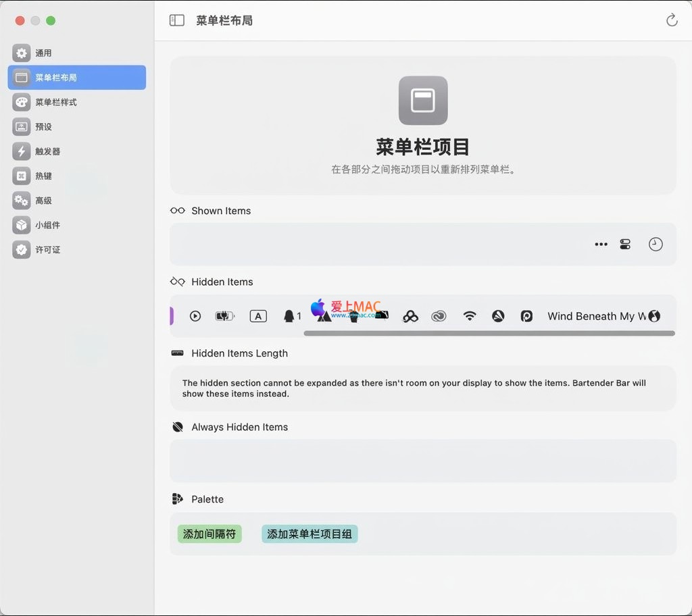Click the play circle icon in Hidden Items
This screenshot has width=692, height=616.
click(x=195, y=316)
